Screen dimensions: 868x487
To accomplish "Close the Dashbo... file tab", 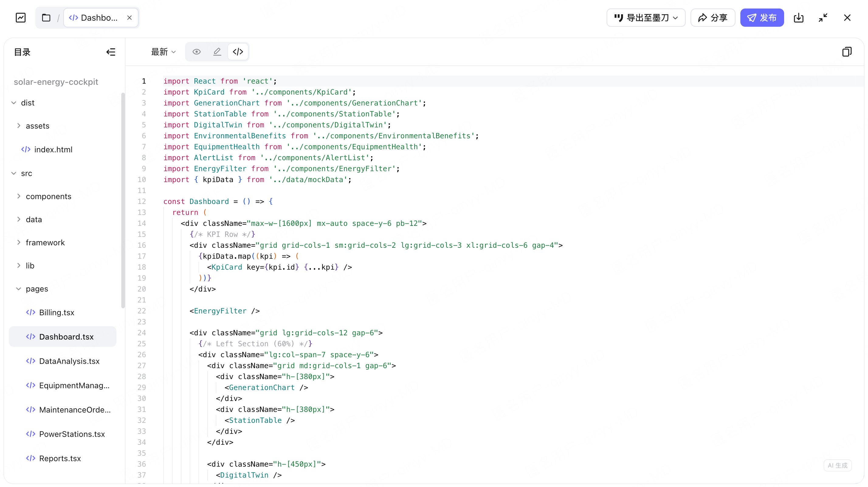I will coord(129,18).
